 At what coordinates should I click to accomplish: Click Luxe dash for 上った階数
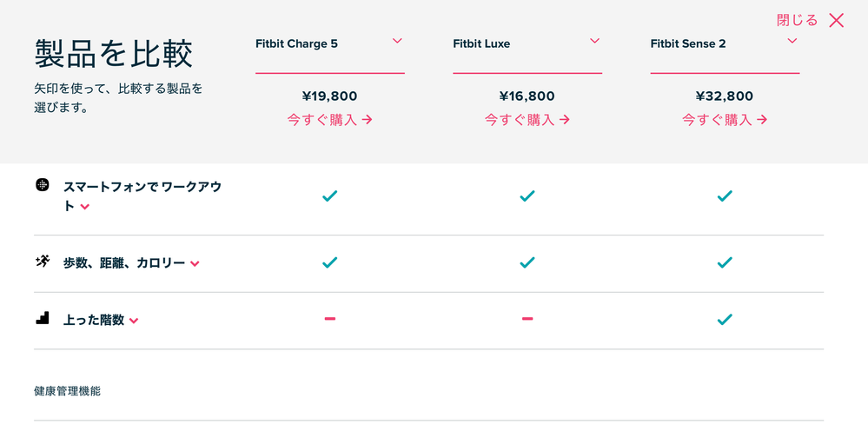527,319
